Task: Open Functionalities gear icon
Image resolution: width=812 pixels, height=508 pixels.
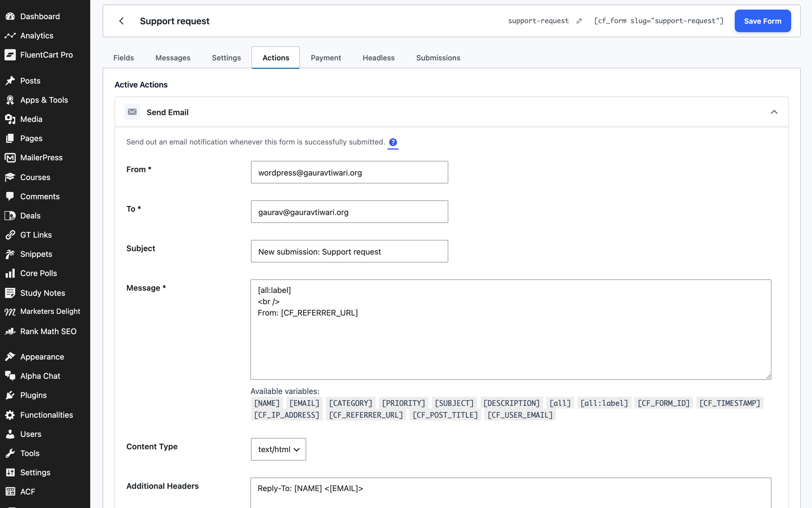Action: 10,415
